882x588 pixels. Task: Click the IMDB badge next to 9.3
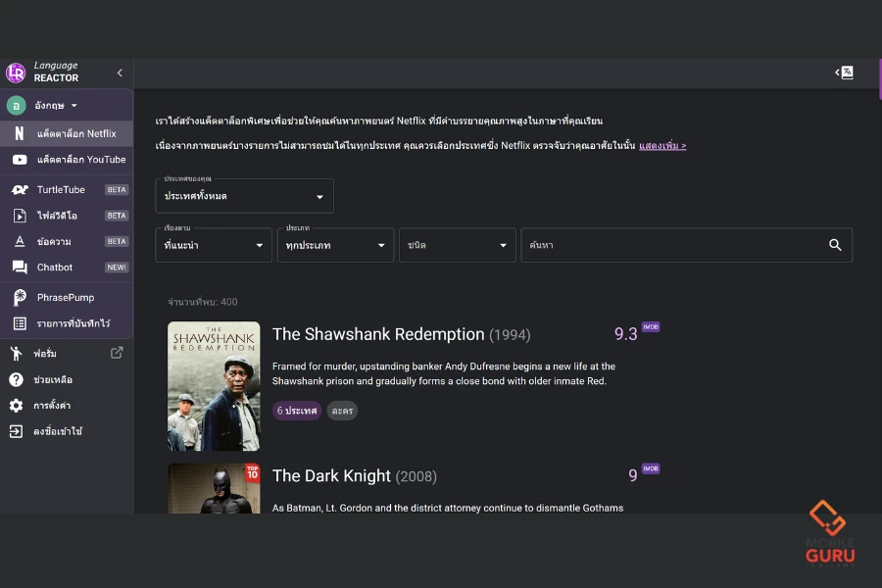651,327
